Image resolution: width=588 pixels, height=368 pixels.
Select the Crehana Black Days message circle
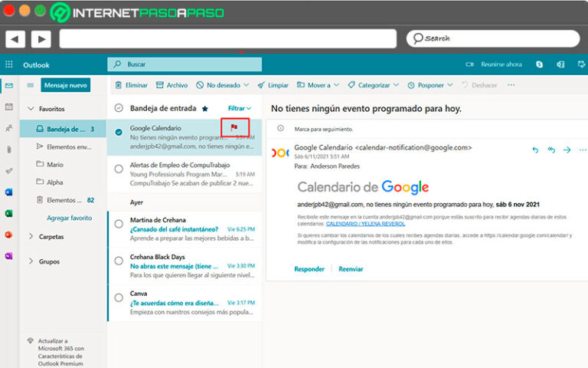coord(119,261)
